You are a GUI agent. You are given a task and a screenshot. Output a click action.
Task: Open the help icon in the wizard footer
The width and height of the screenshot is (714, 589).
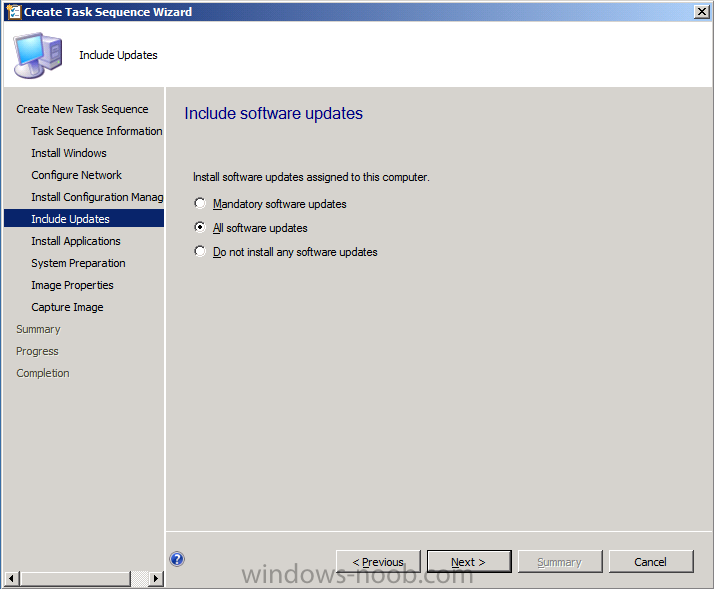[x=177, y=559]
